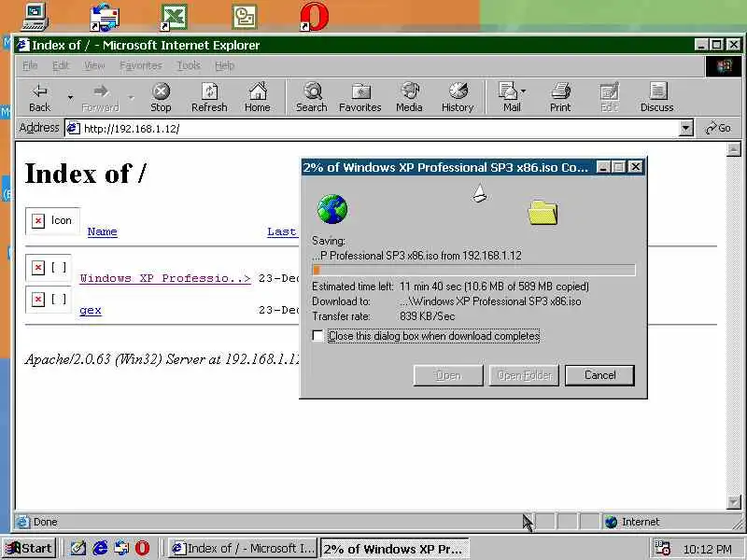747x560 pixels.
Task: Open the Help menu
Action: tap(224, 65)
